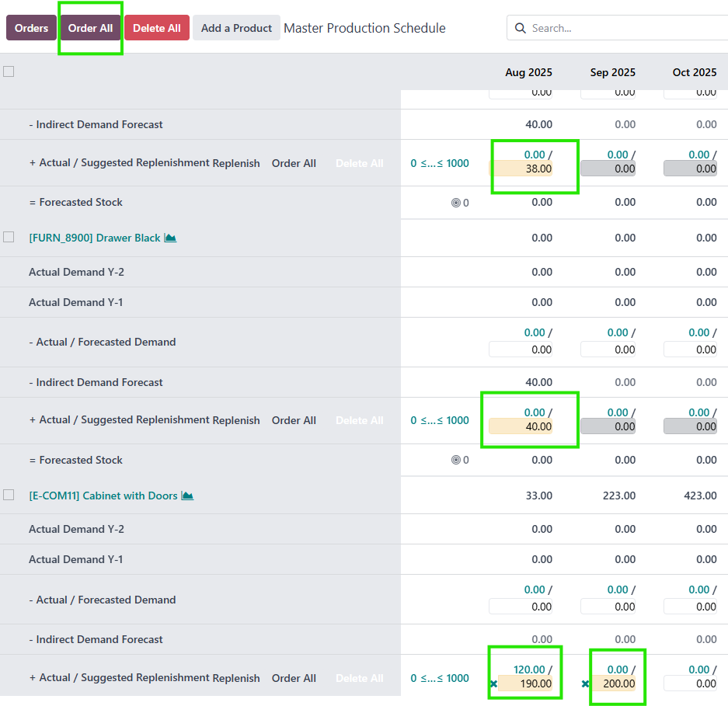Open the [FURN_8900] Drawer Black product link

click(x=94, y=238)
